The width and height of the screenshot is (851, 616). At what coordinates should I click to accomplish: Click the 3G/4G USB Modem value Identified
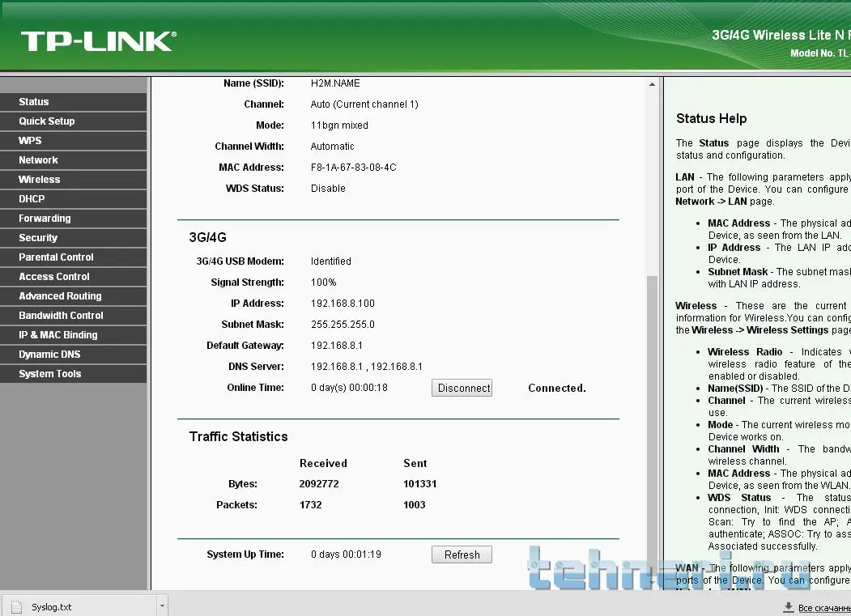pos(330,261)
